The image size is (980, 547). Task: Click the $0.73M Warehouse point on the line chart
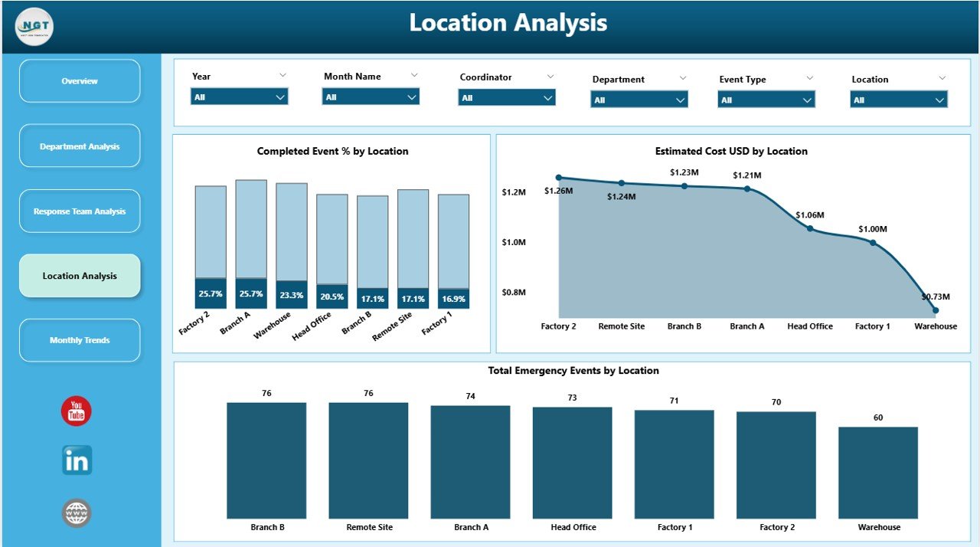[x=934, y=310]
